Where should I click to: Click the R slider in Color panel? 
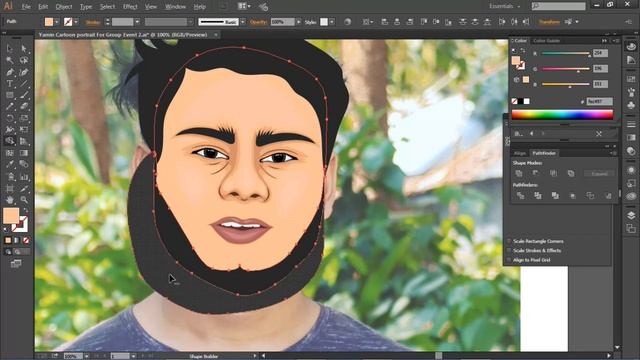coord(565,53)
